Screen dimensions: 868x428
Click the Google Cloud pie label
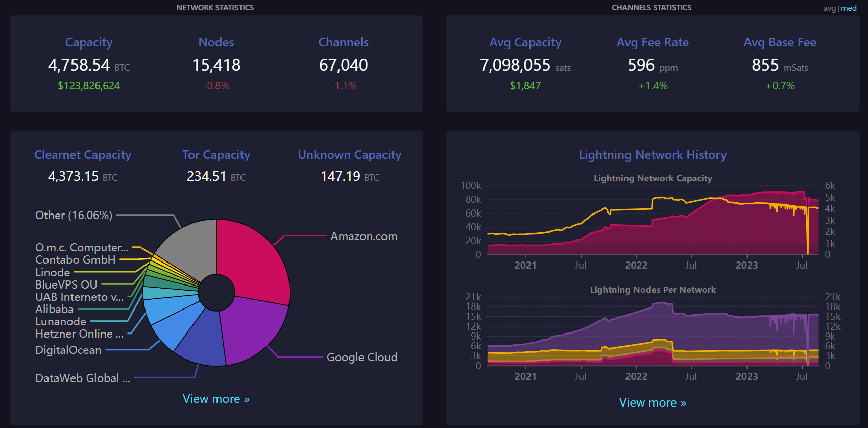(x=361, y=357)
